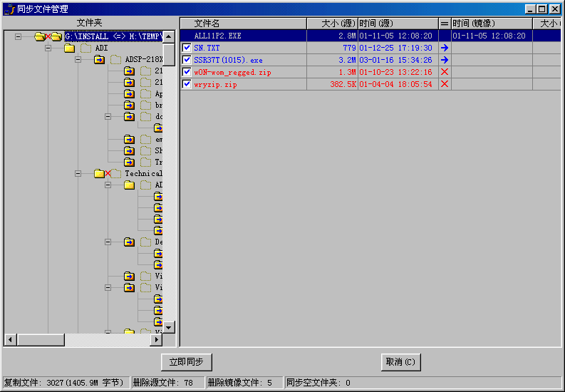Uncheck the wON-wom_regged.zip checkbox
The width and height of the screenshot is (565, 392).
tap(187, 72)
